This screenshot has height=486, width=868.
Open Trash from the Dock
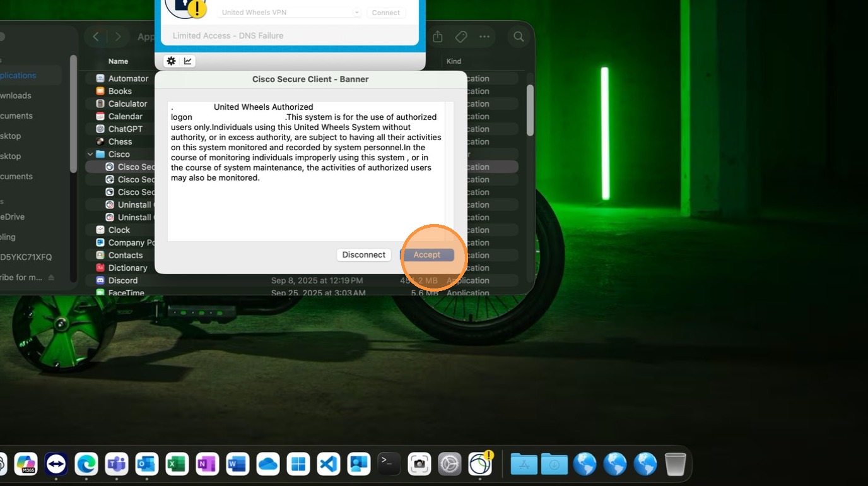click(676, 465)
